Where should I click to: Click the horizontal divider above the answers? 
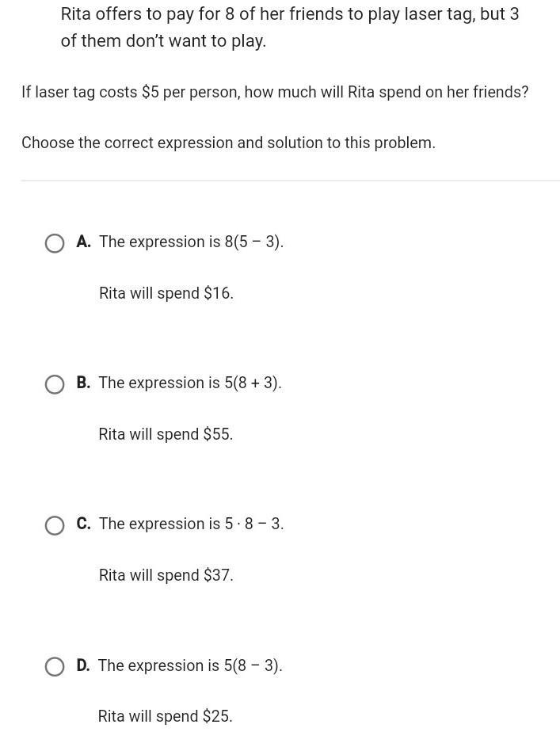(291, 181)
